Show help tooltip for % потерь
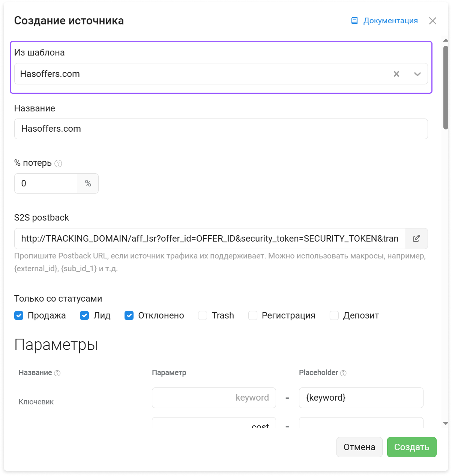Screen dimensions: 452x476 [58, 164]
